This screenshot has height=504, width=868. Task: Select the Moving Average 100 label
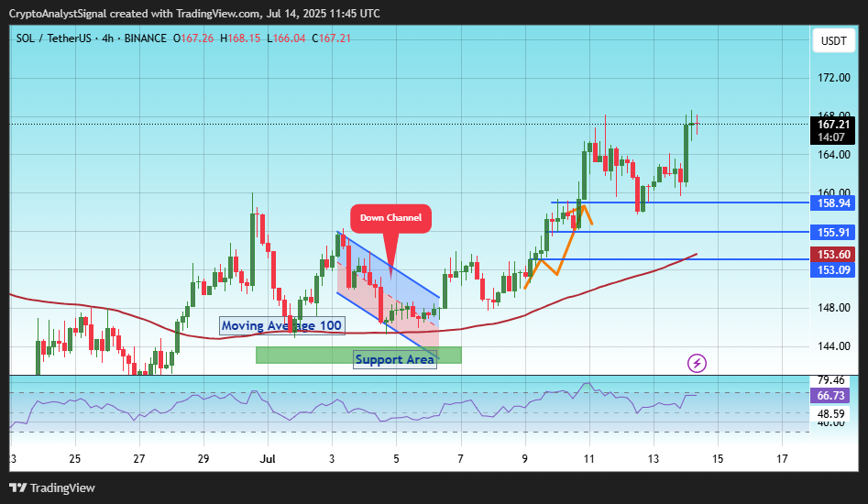281,325
